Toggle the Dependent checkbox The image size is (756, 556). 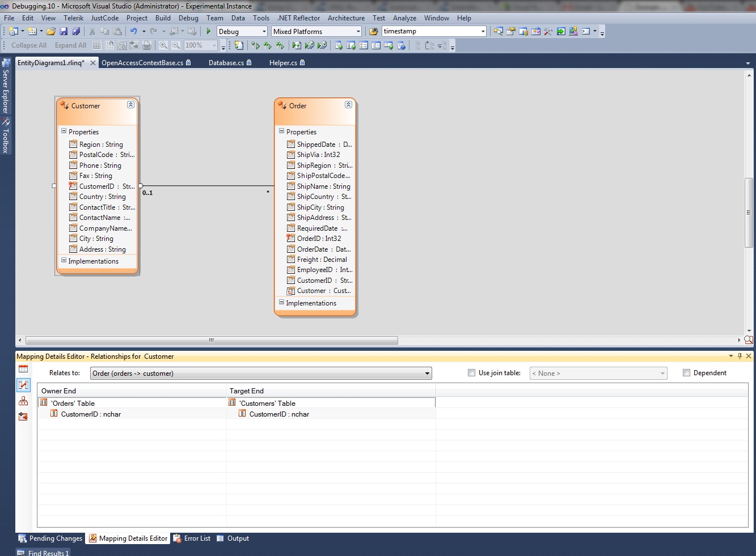686,373
